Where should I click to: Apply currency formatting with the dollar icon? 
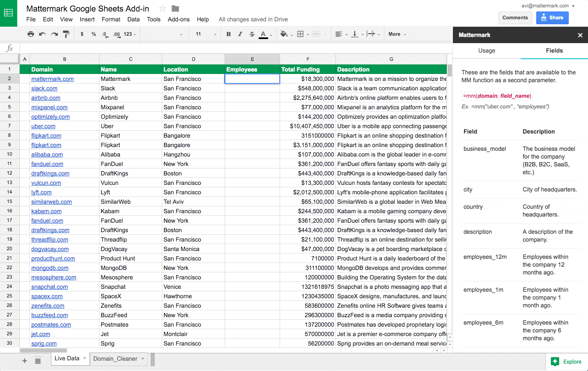click(x=82, y=35)
